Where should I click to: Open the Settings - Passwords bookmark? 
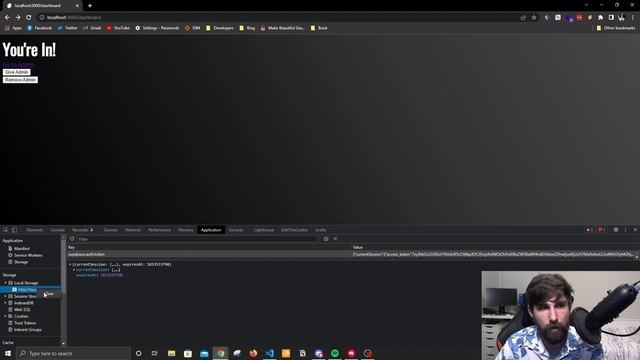157,28
